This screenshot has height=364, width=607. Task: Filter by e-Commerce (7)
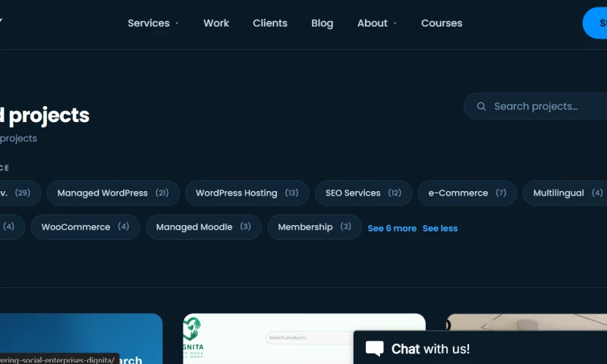pos(467,193)
